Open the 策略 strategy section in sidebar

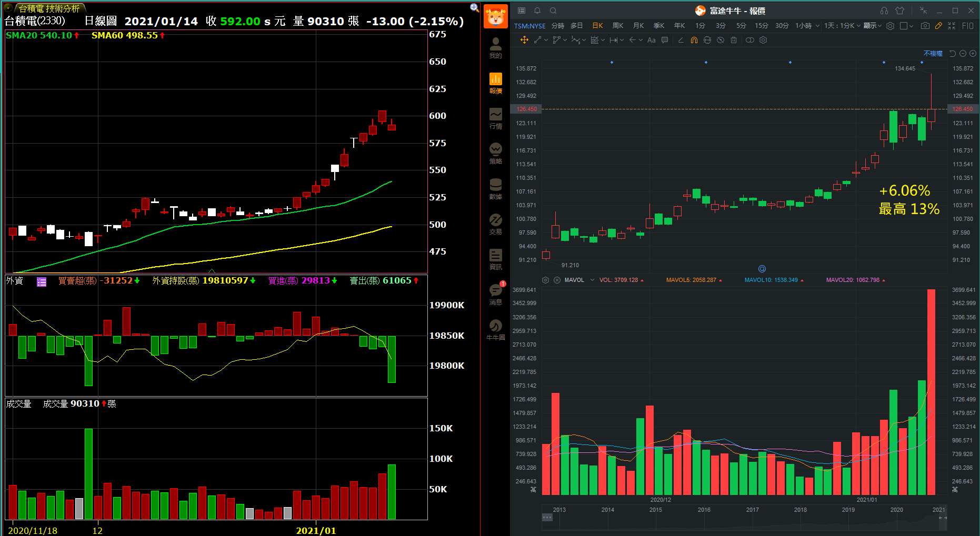pyautogui.click(x=495, y=154)
